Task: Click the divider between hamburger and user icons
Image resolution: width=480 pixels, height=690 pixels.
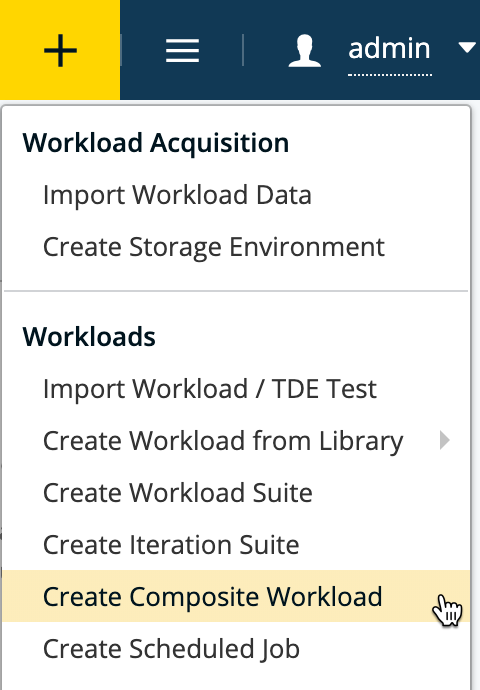Action: click(x=243, y=50)
